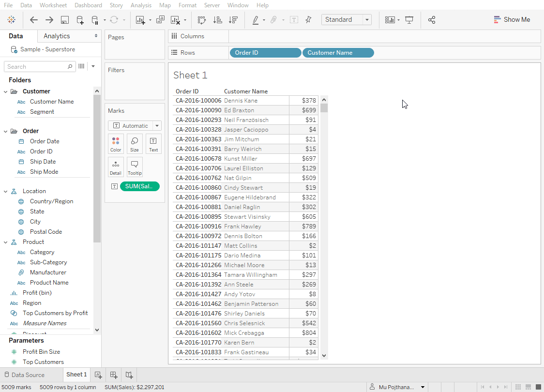Switch to the Analytics tab
Screen dimensions: 544x392
(x=57, y=36)
